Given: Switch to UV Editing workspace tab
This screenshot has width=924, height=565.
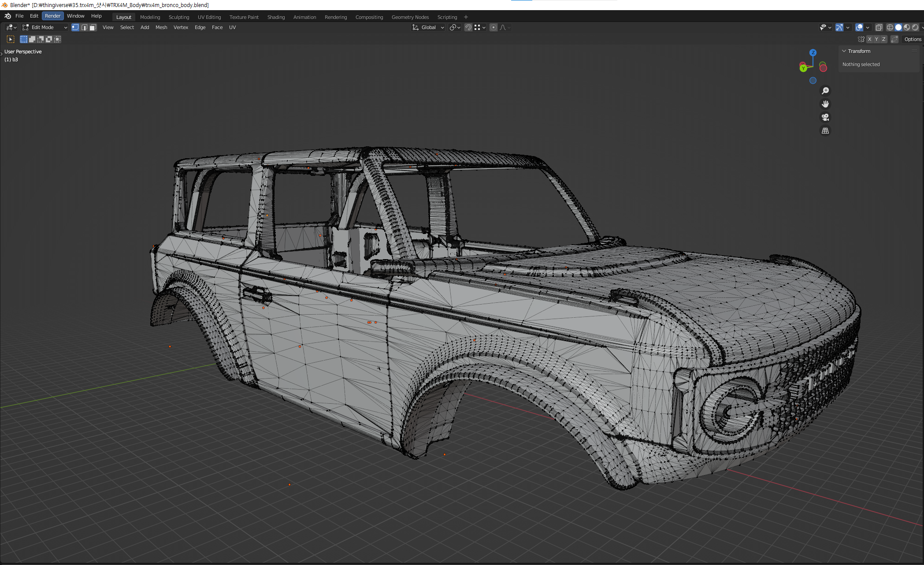Looking at the screenshot, I should tap(209, 17).
